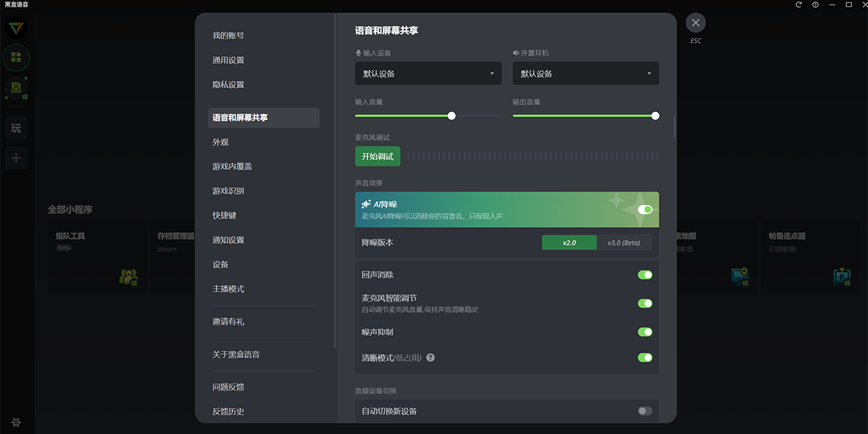
Task: Click the 玩 (play) icon in the sidebar
Action: pos(16,127)
